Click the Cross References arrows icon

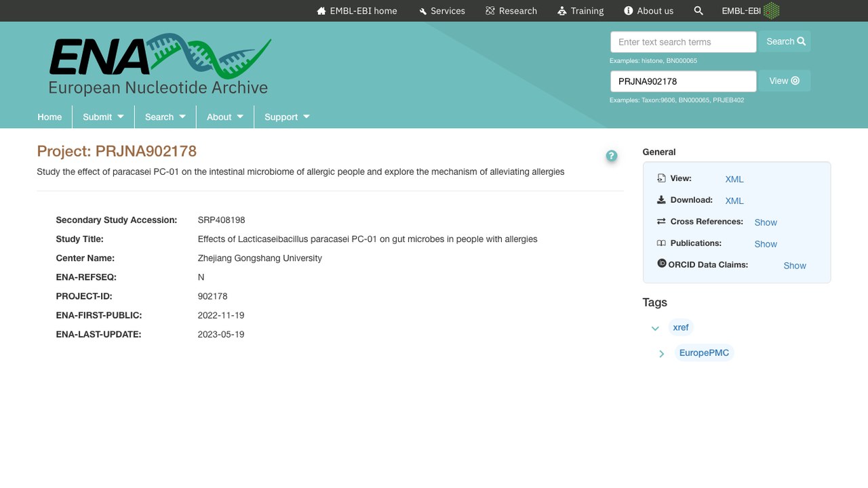coord(661,222)
